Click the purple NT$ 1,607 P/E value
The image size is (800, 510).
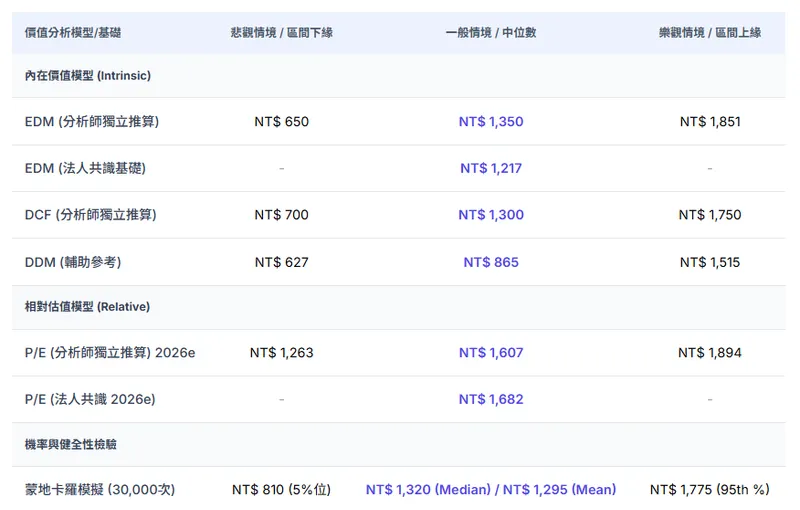click(x=491, y=353)
